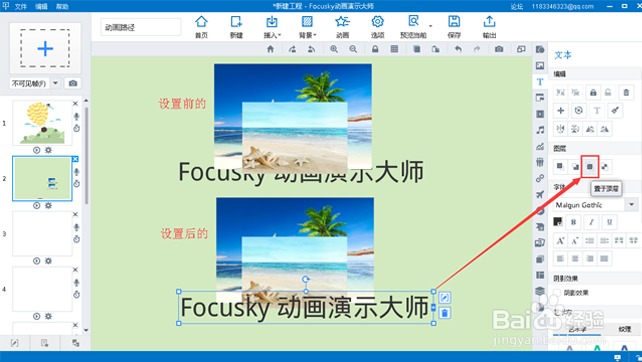642x362 pixels.
Task: Delete frame 1 with its X button
Action: click(75, 104)
